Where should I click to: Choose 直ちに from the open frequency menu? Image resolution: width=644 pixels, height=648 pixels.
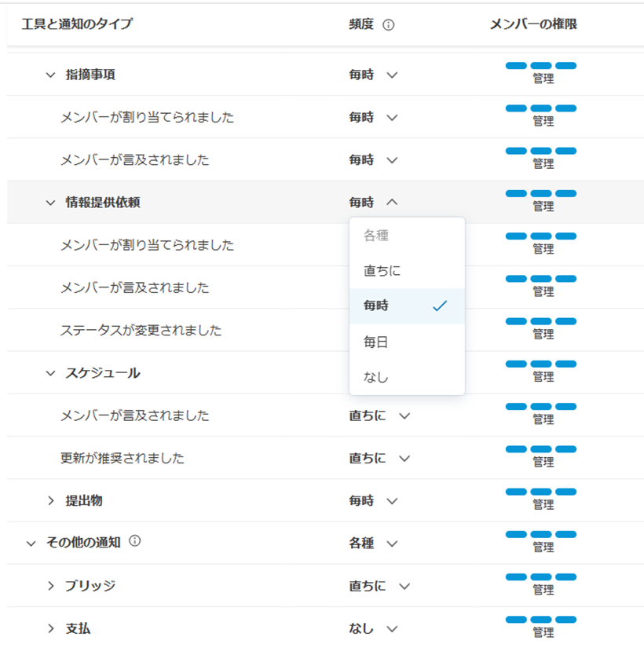click(x=383, y=270)
